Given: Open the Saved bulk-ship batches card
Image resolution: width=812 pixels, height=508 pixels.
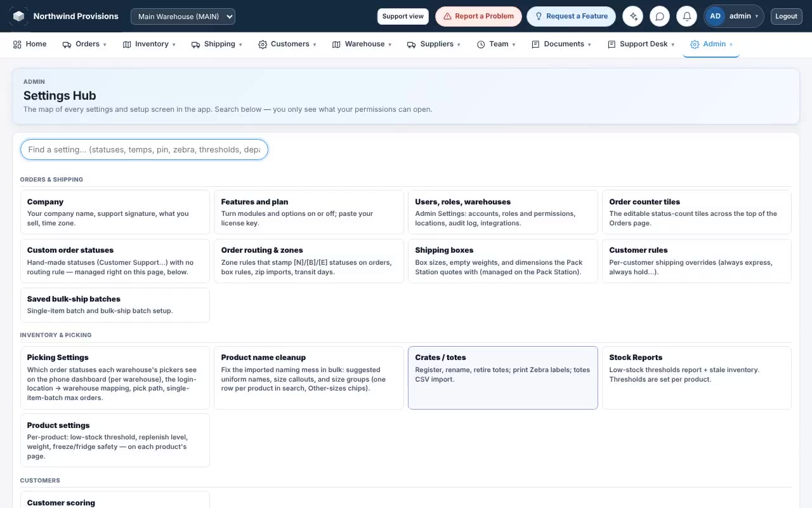Looking at the screenshot, I should tap(115, 305).
